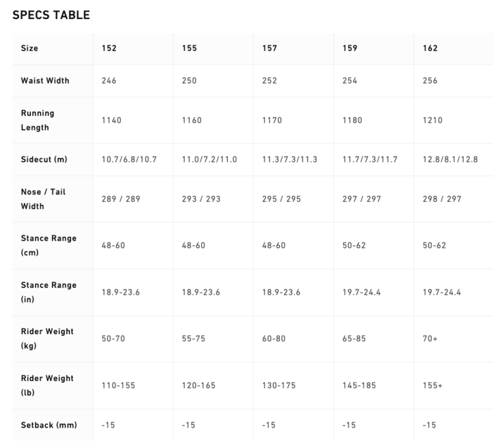This screenshot has height=448, width=493.
Task: Click the 155+ rider weight value
Action: coord(433,386)
